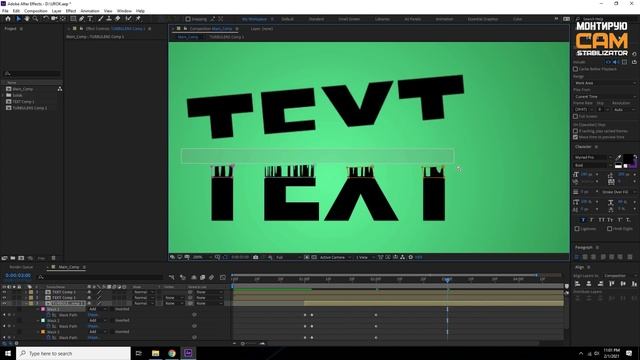Open the Composition menu
This screenshot has width=640, height=360.
[x=36, y=11]
